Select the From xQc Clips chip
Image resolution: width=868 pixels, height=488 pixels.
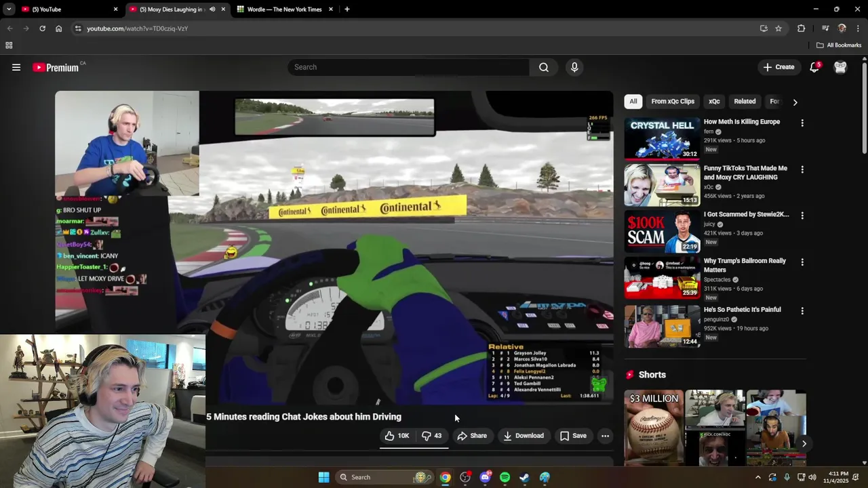coord(673,102)
